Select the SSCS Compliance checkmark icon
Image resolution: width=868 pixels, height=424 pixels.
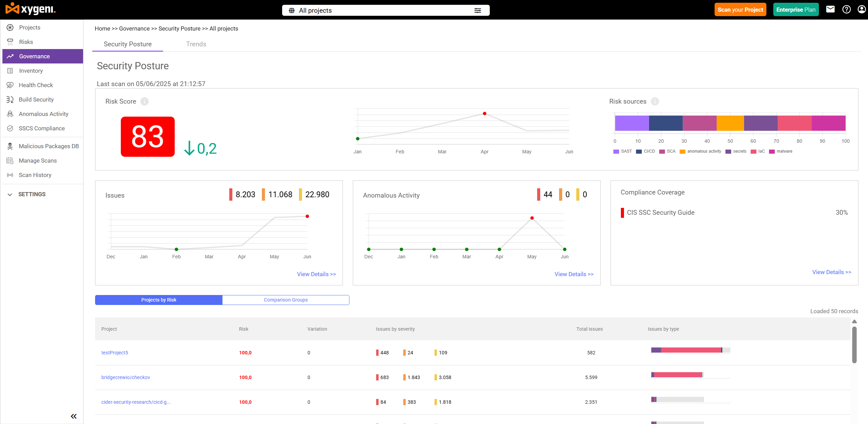pos(10,128)
